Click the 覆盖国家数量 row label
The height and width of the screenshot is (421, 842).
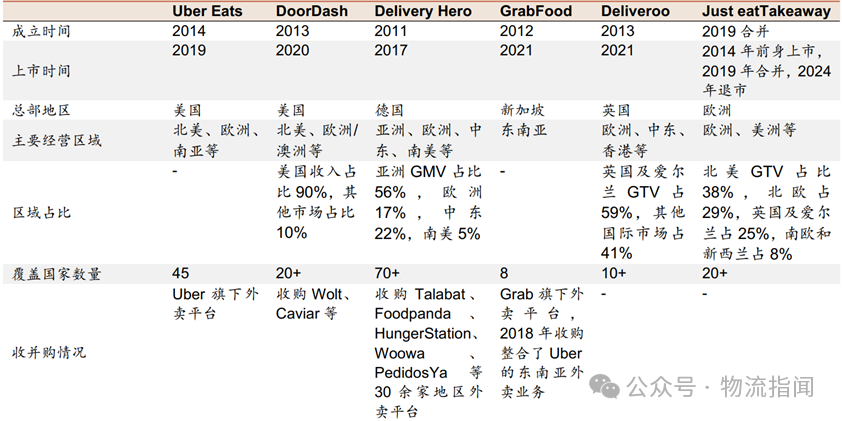(x=57, y=274)
